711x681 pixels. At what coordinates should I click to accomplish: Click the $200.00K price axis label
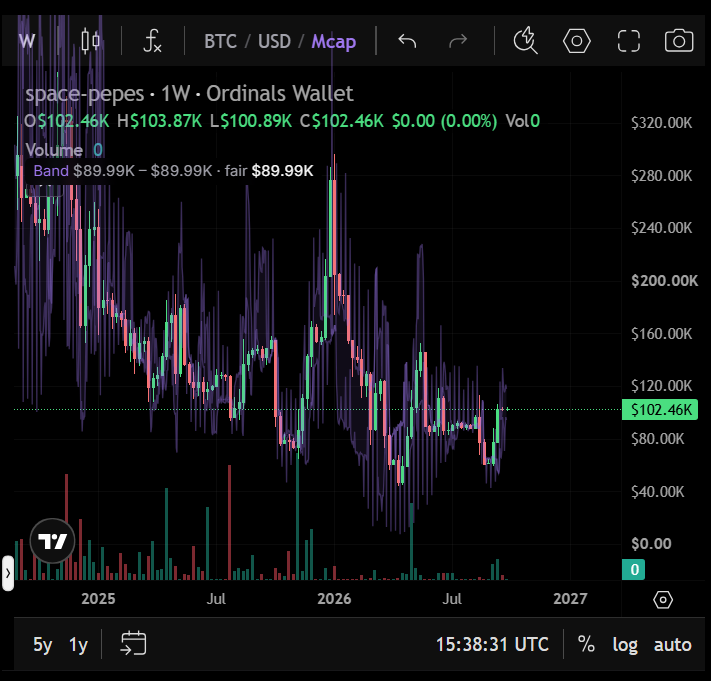coord(664,281)
